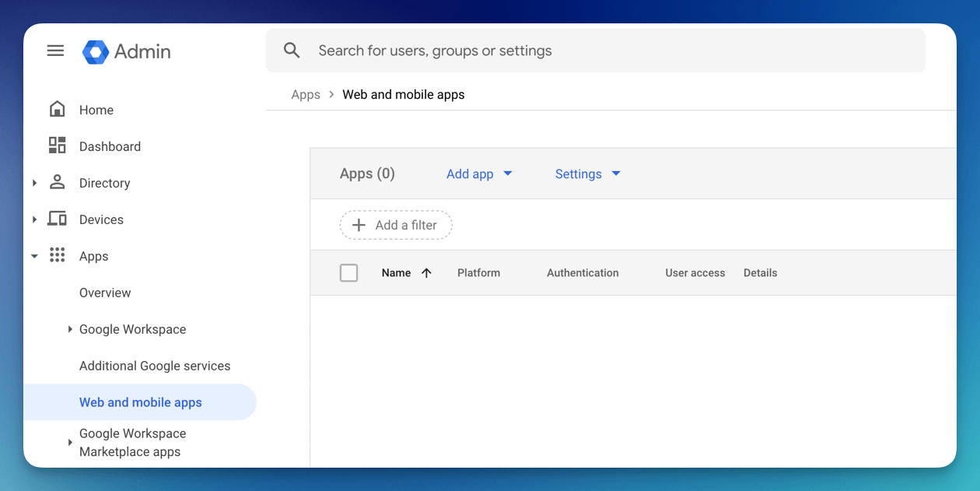
Task: Click the plus icon in Add a filter
Action: point(359,225)
